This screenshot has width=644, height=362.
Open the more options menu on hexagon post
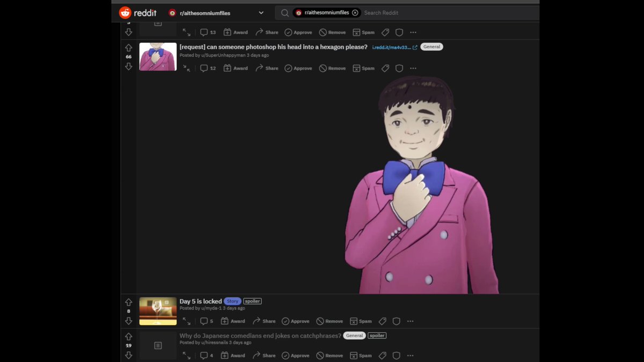point(413,68)
